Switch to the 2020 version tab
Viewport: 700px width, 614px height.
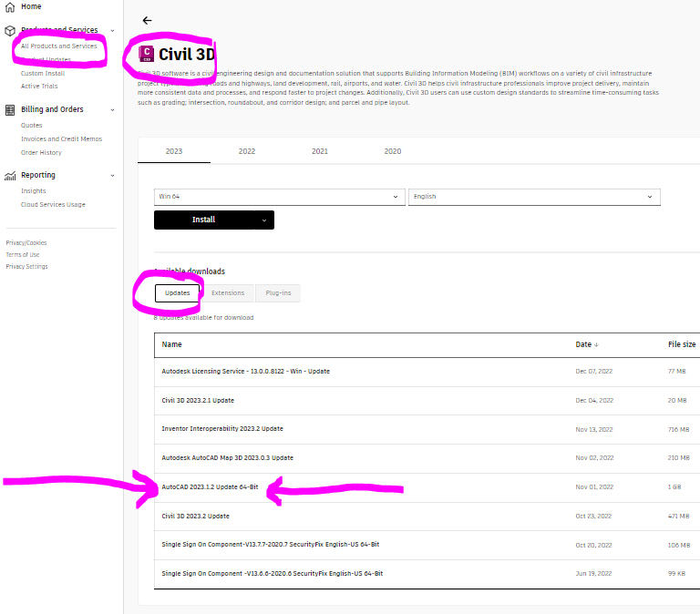(x=393, y=151)
